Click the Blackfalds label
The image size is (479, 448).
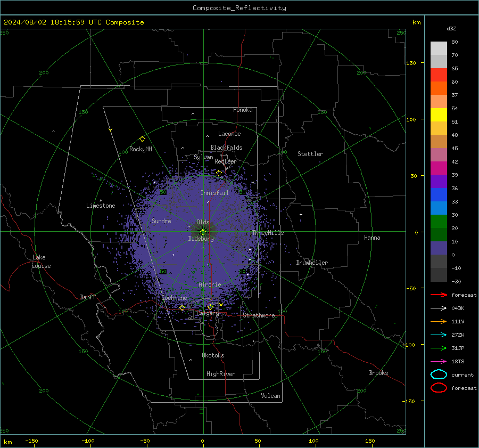[x=226, y=148]
